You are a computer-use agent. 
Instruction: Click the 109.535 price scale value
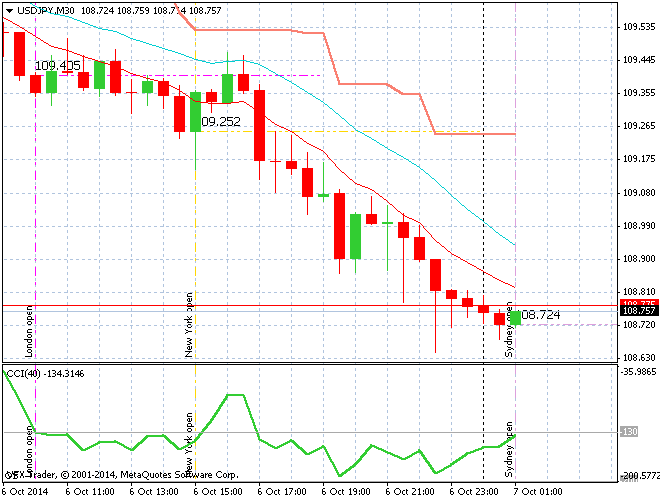click(638, 27)
